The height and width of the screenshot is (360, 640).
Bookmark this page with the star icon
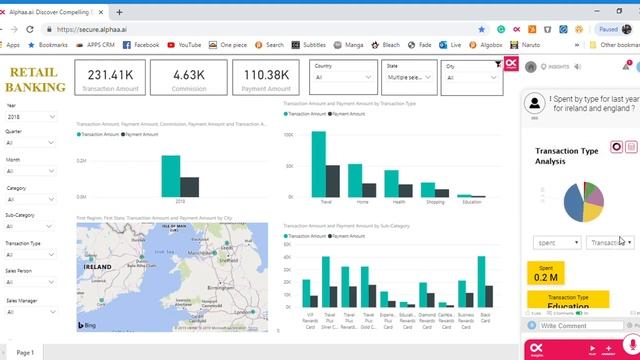(482, 29)
